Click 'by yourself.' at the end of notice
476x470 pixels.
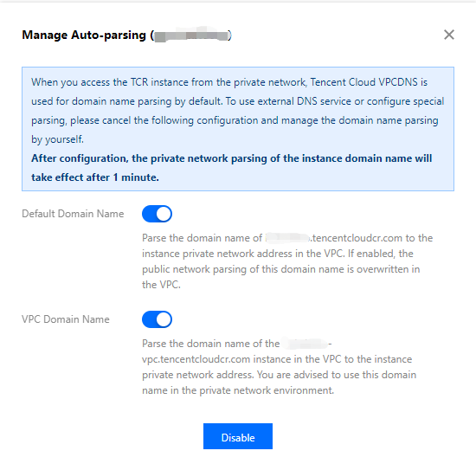(57, 139)
